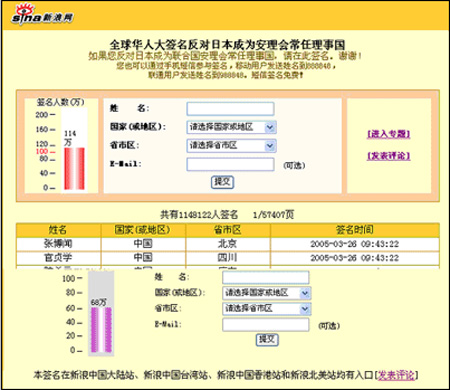
Task: Open the country dropdown arrow in lower form
Action: [x=305, y=293]
